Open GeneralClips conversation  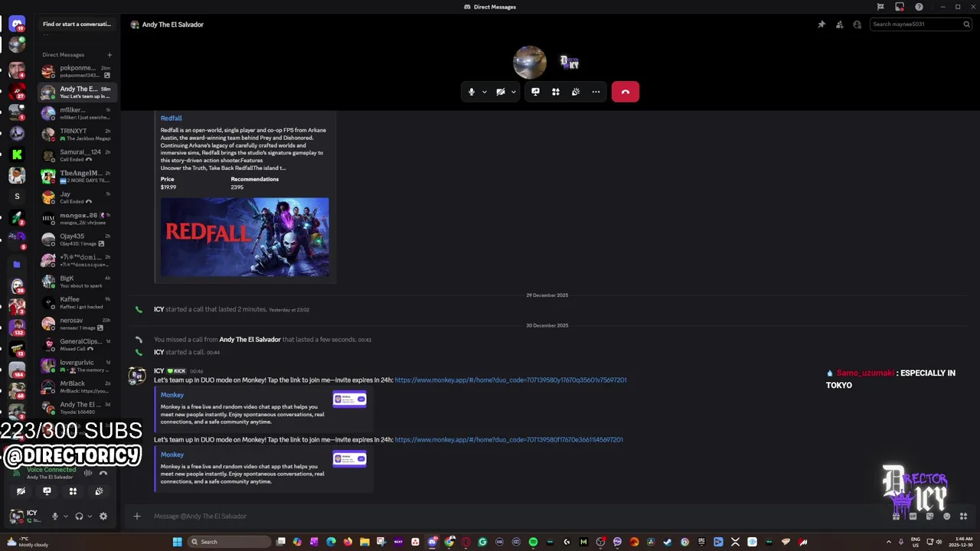click(x=76, y=345)
